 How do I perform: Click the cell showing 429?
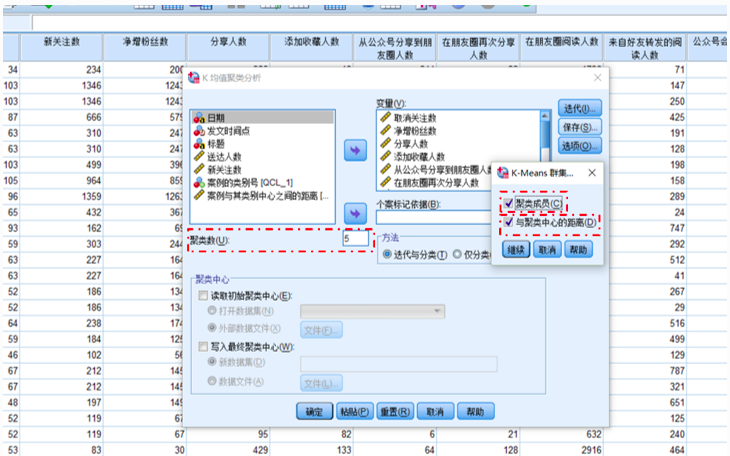(x=228, y=449)
